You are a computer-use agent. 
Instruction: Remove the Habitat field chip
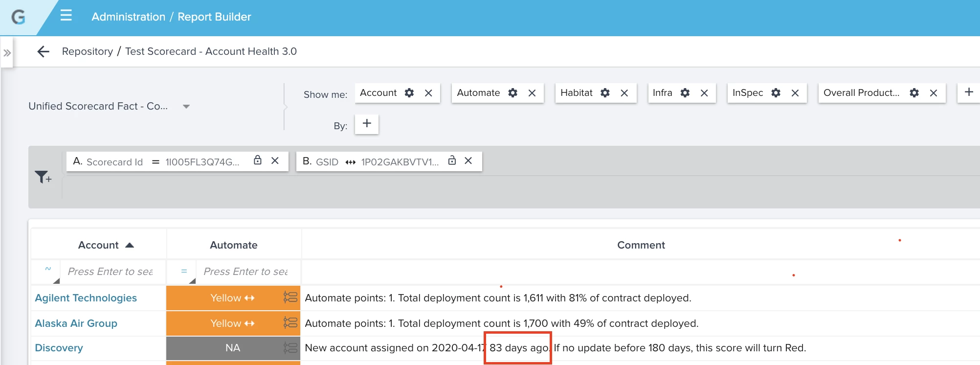624,93
